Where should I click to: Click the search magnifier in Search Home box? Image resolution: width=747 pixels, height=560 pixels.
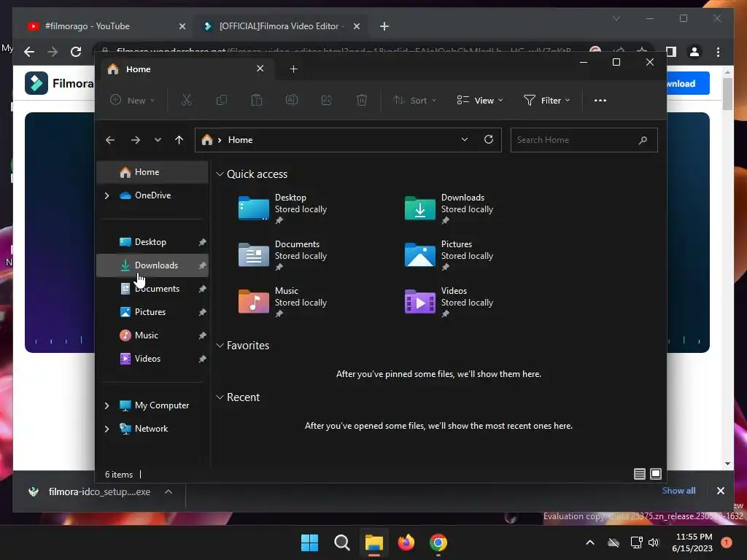coord(643,140)
